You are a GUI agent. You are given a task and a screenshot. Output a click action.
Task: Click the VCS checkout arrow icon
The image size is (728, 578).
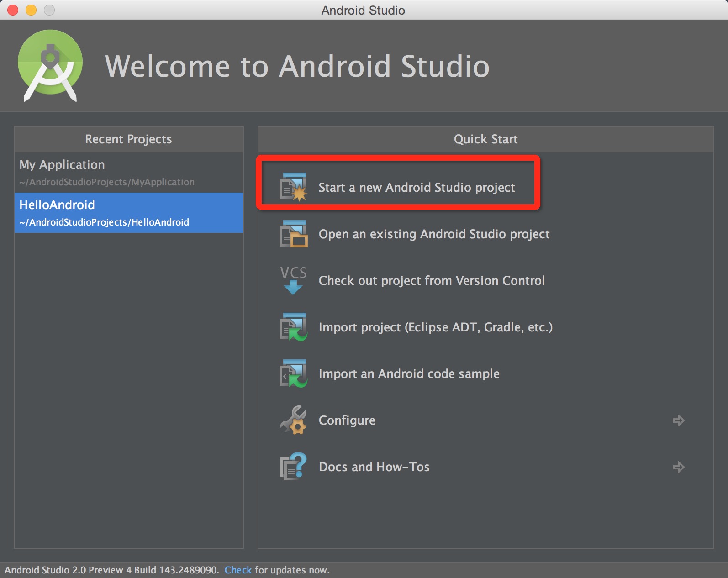click(293, 280)
